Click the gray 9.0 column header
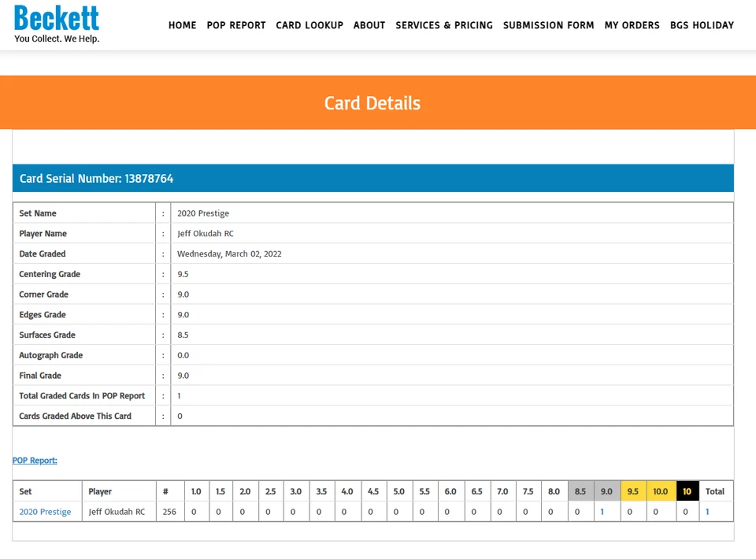756x559 pixels. pos(606,491)
